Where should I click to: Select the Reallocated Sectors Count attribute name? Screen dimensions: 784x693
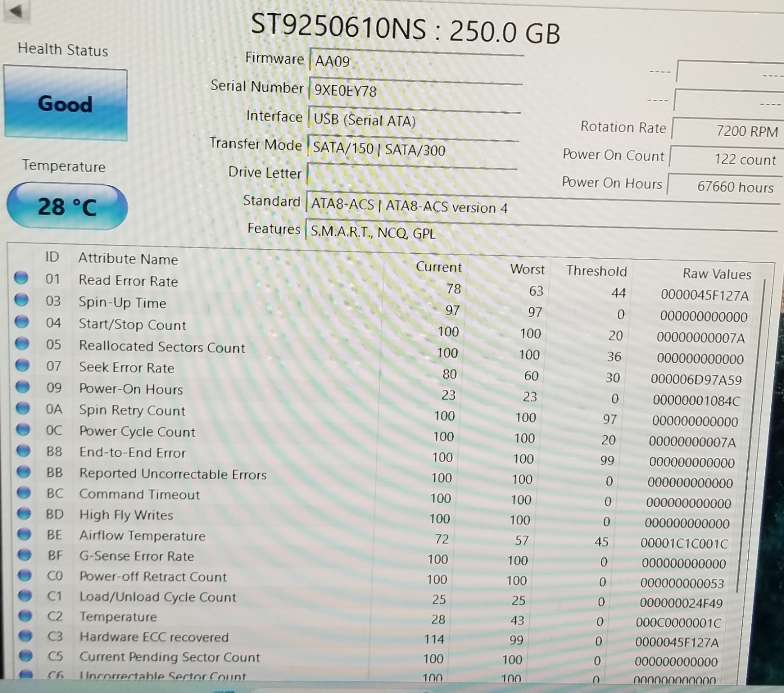(x=162, y=347)
